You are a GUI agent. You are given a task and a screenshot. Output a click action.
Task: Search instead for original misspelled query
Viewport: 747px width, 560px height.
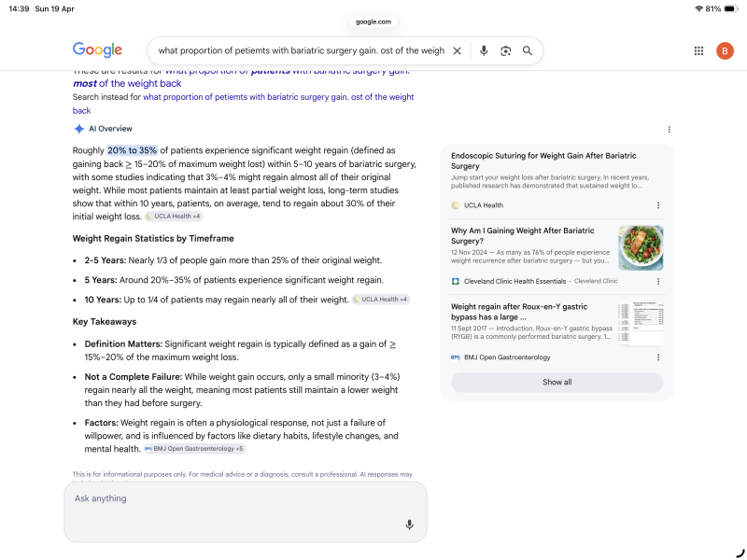pyautogui.click(x=243, y=104)
